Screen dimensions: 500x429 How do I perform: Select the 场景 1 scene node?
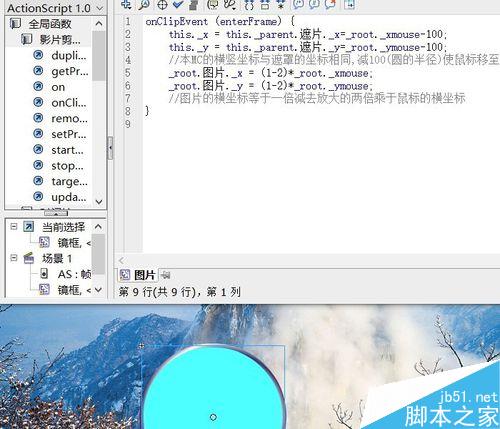pyautogui.click(x=57, y=258)
